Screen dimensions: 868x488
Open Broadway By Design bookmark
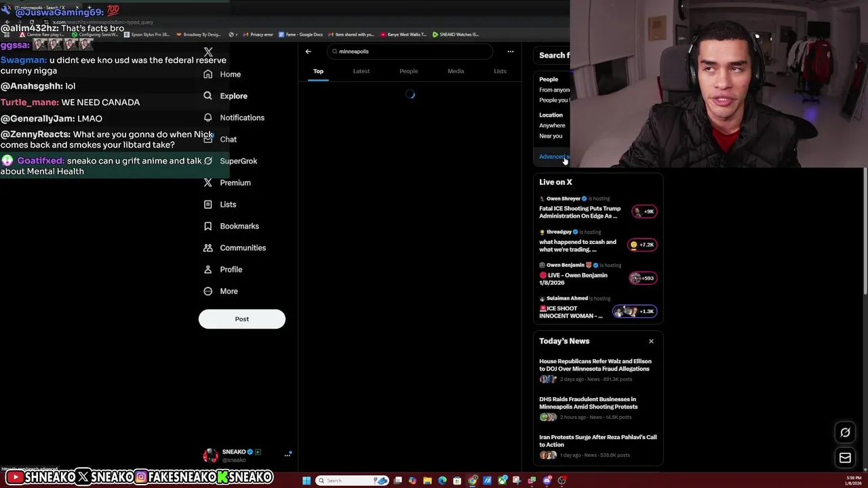tap(198, 35)
